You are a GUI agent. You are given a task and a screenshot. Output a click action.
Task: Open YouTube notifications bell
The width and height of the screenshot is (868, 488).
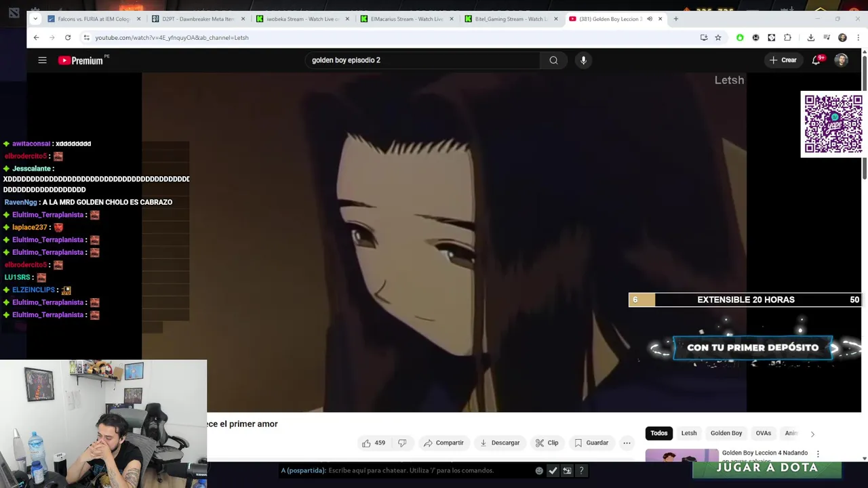pyautogui.click(x=817, y=60)
